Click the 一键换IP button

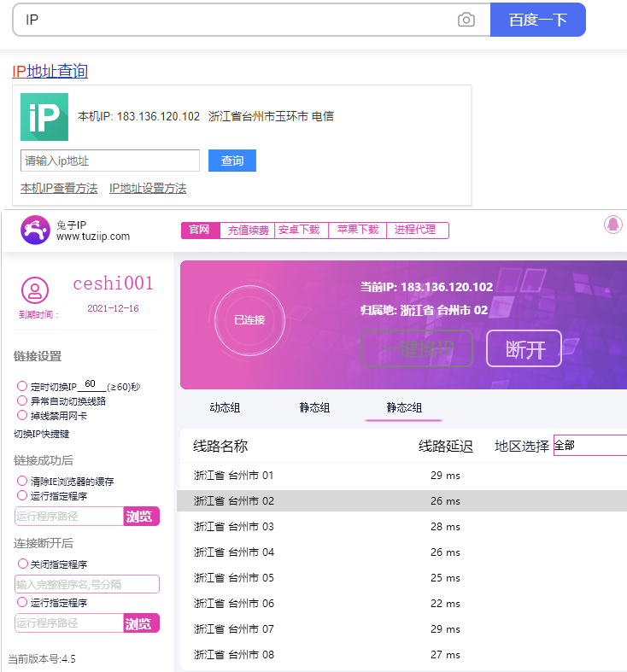417,349
